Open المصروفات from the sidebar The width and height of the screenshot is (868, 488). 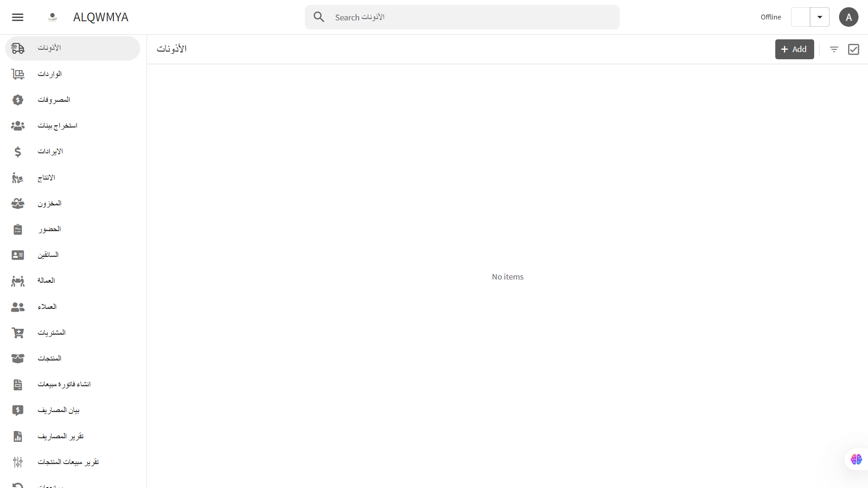(x=54, y=100)
